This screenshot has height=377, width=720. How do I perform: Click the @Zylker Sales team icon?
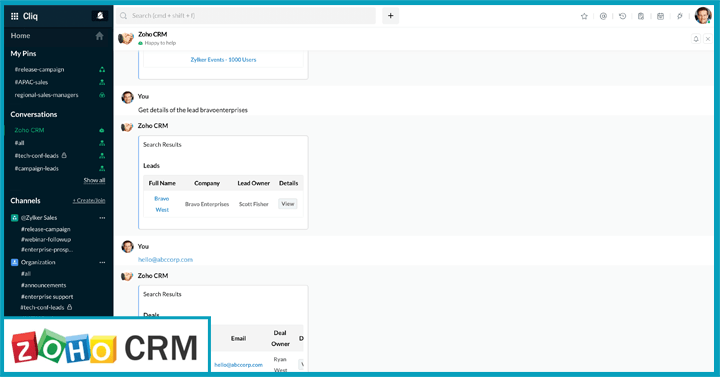pos(15,218)
